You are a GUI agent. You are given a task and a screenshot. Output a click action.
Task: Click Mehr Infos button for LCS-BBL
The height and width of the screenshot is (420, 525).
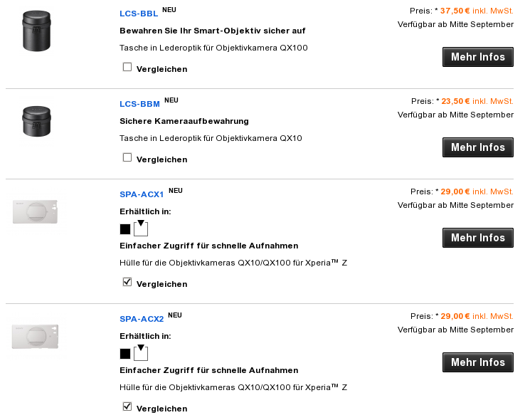[478, 57]
